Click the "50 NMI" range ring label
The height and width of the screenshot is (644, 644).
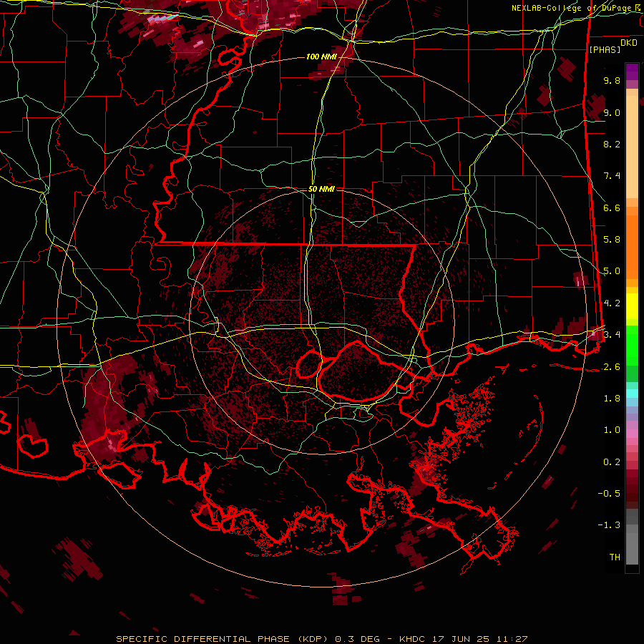point(321,189)
